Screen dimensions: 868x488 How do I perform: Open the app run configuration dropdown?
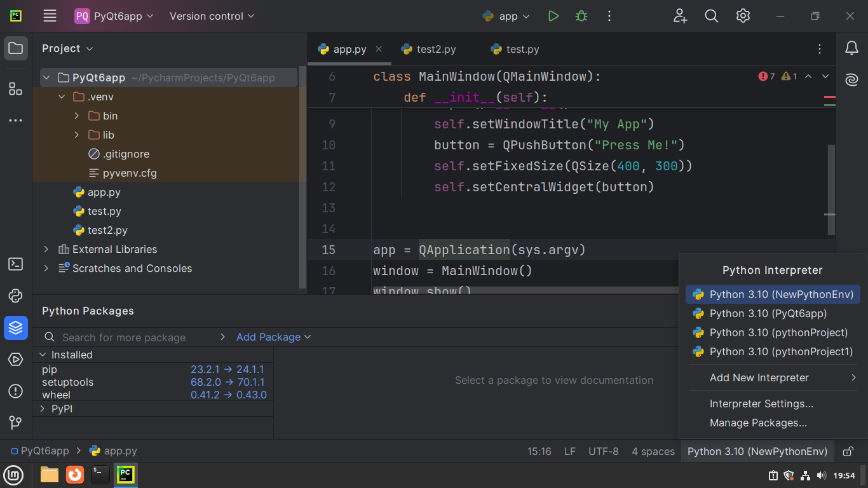tap(506, 17)
